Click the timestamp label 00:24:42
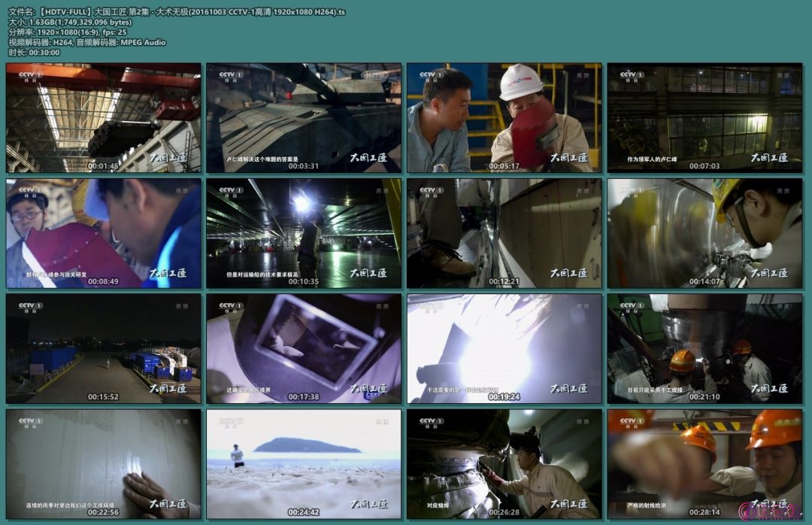The width and height of the screenshot is (812, 525). 304,512
